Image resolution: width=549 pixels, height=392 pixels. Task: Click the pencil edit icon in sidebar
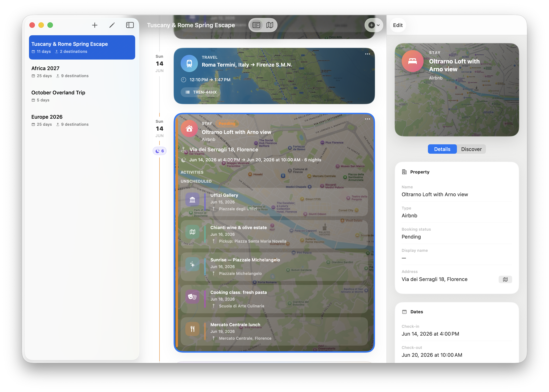click(112, 25)
